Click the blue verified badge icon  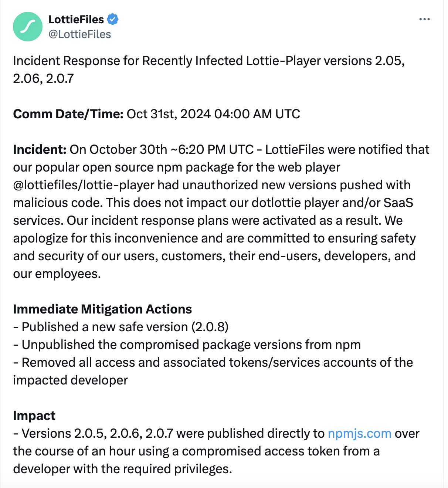(112, 19)
